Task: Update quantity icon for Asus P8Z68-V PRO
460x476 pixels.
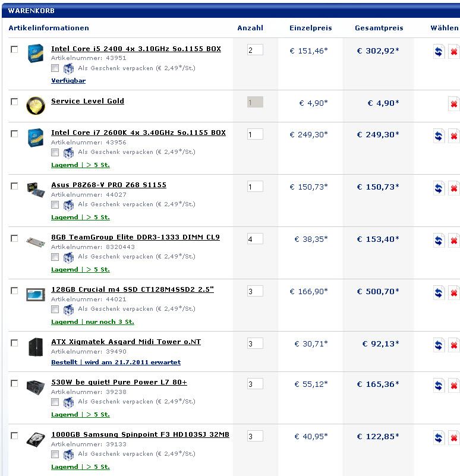Action: [439, 188]
